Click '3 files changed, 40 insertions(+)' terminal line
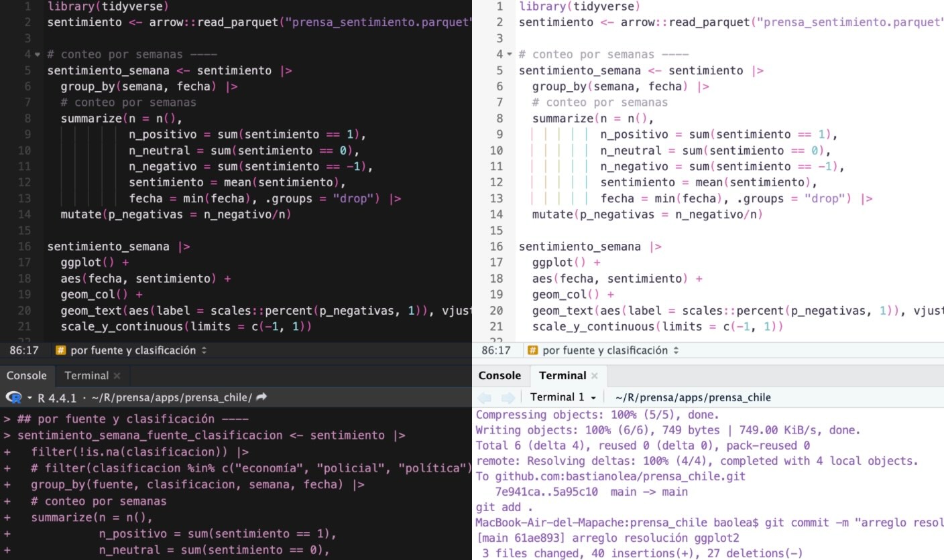944x560 pixels. [642, 553]
